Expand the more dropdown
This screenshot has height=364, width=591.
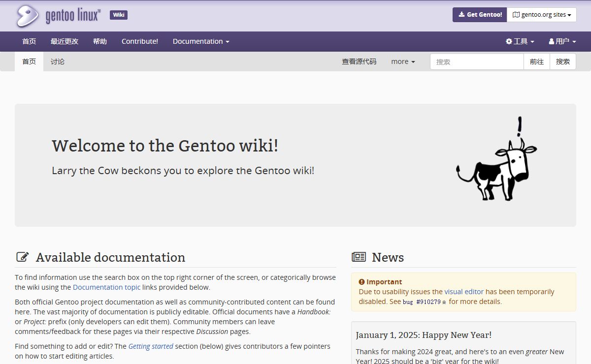(403, 61)
